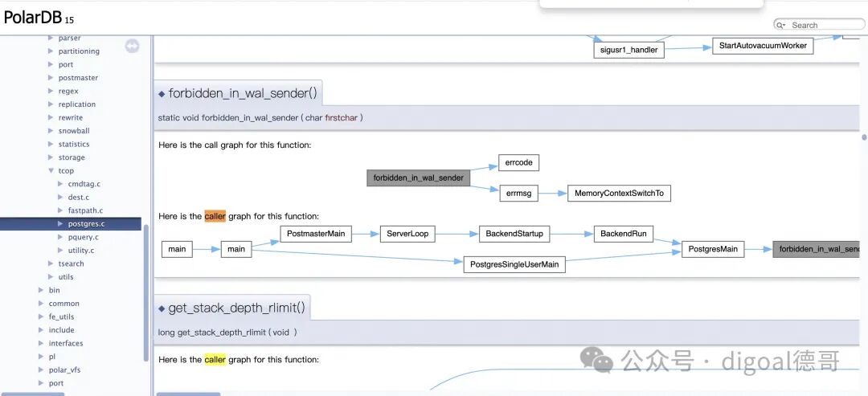
Task: Click the firstchar parameter name
Action: click(x=341, y=117)
